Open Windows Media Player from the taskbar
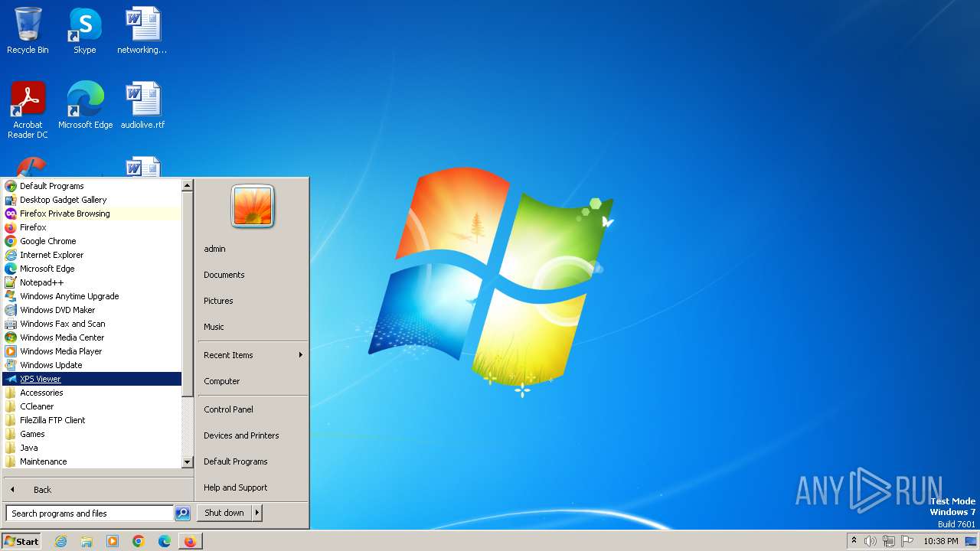980x551 pixels. pos(113,541)
